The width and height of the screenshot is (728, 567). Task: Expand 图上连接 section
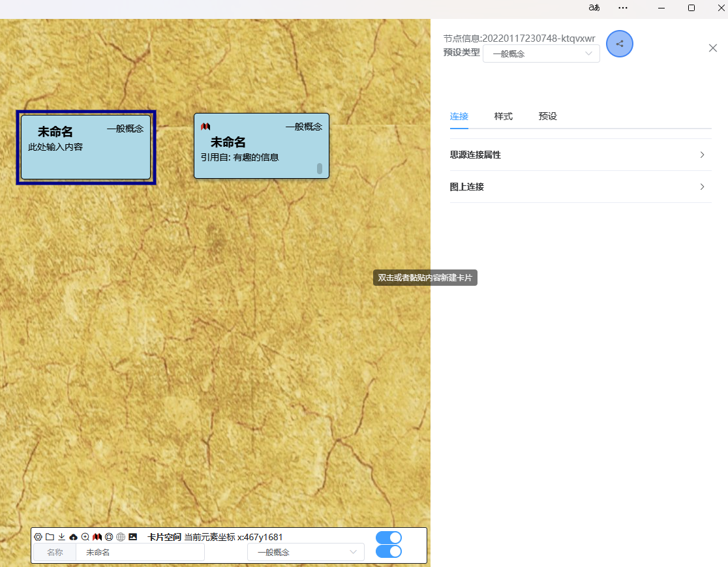click(x=581, y=187)
